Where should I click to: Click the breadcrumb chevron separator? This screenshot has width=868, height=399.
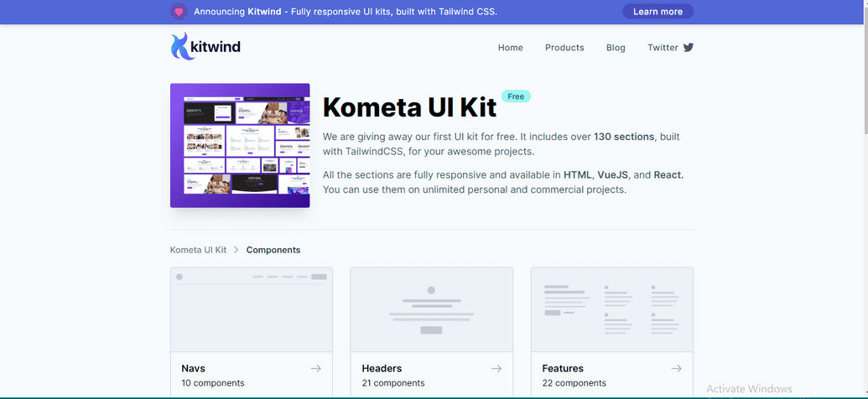click(x=236, y=250)
